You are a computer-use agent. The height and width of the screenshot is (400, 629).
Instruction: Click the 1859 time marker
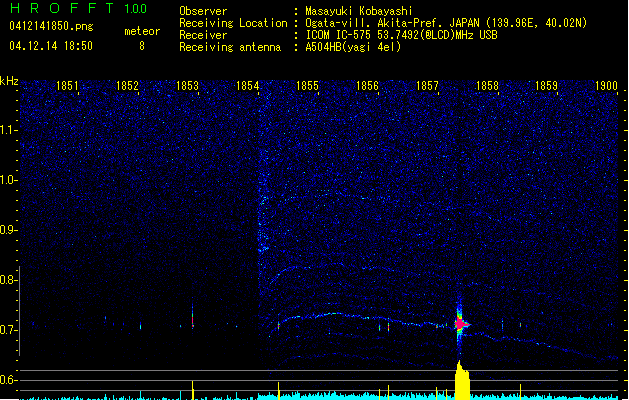(546, 86)
